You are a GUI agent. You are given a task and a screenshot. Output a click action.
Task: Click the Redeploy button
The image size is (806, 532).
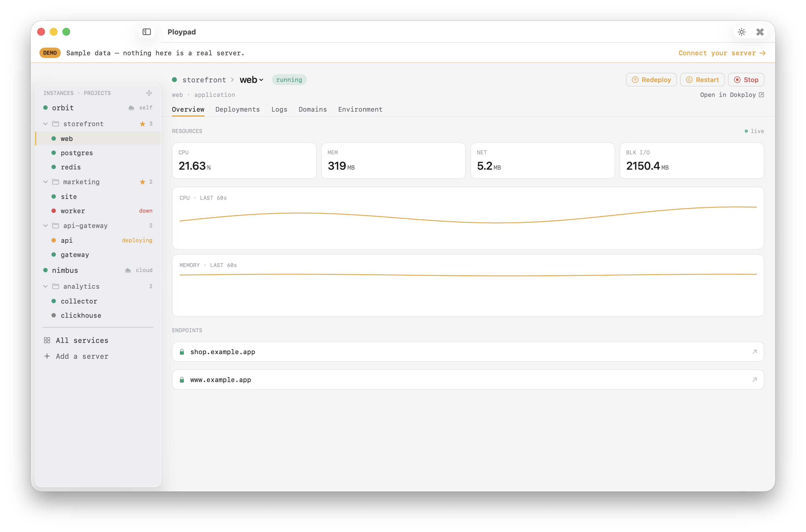tap(651, 80)
